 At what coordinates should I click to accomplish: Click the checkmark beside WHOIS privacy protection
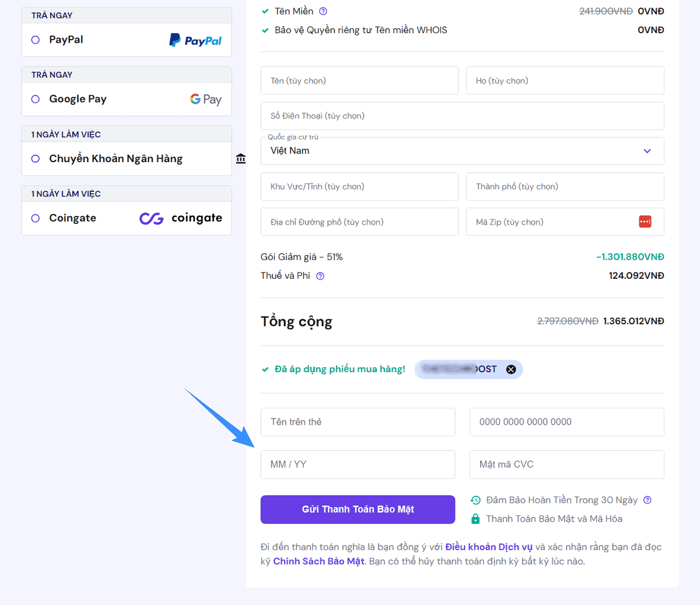point(265,30)
